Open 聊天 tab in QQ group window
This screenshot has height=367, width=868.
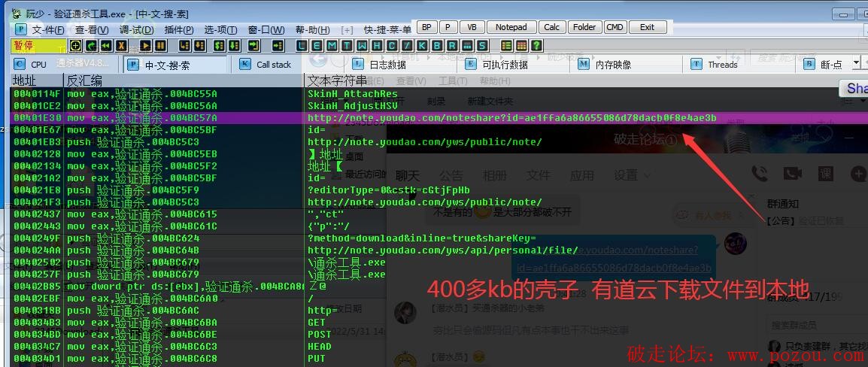coord(408,175)
